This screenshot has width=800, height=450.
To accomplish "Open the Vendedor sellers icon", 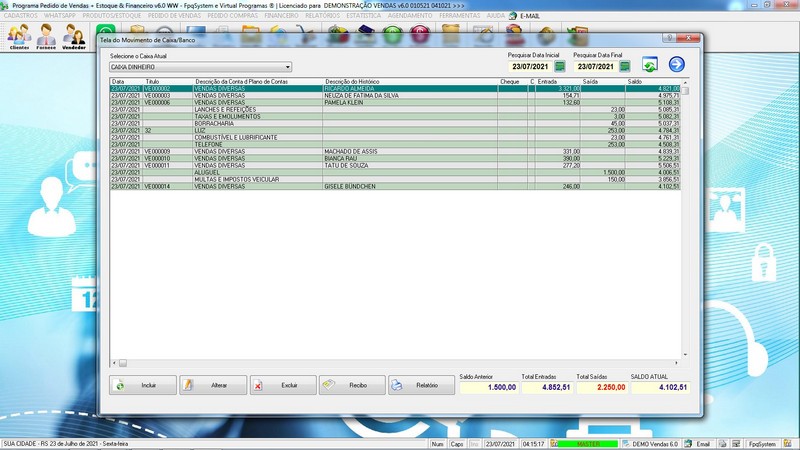I will (74, 37).
